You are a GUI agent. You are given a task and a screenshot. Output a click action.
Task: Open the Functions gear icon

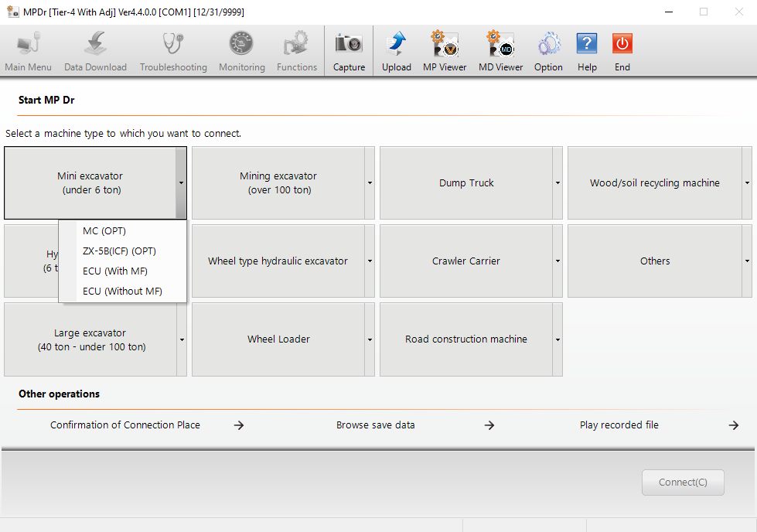click(x=296, y=49)
